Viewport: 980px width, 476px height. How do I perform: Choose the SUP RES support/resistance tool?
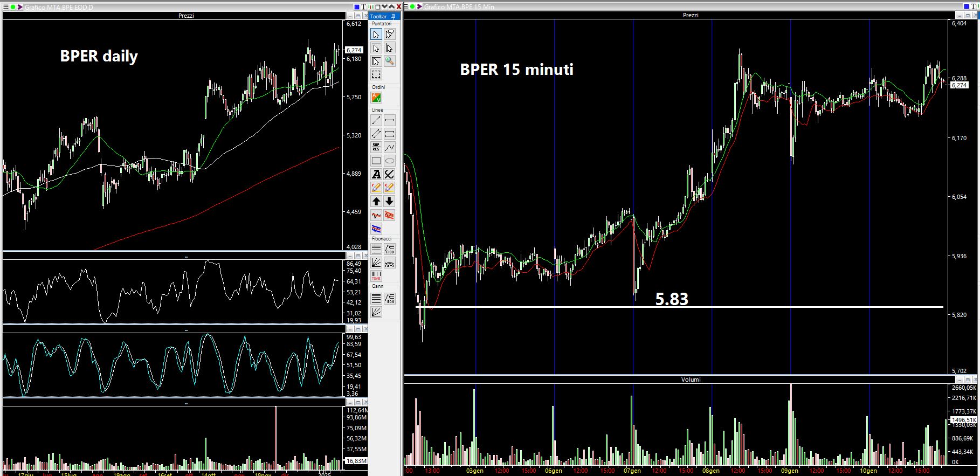coord(376,147)
